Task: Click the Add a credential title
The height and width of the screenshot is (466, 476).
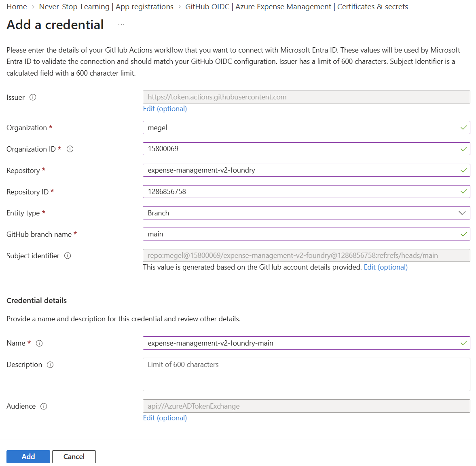Action: click(x=55, y=25)
